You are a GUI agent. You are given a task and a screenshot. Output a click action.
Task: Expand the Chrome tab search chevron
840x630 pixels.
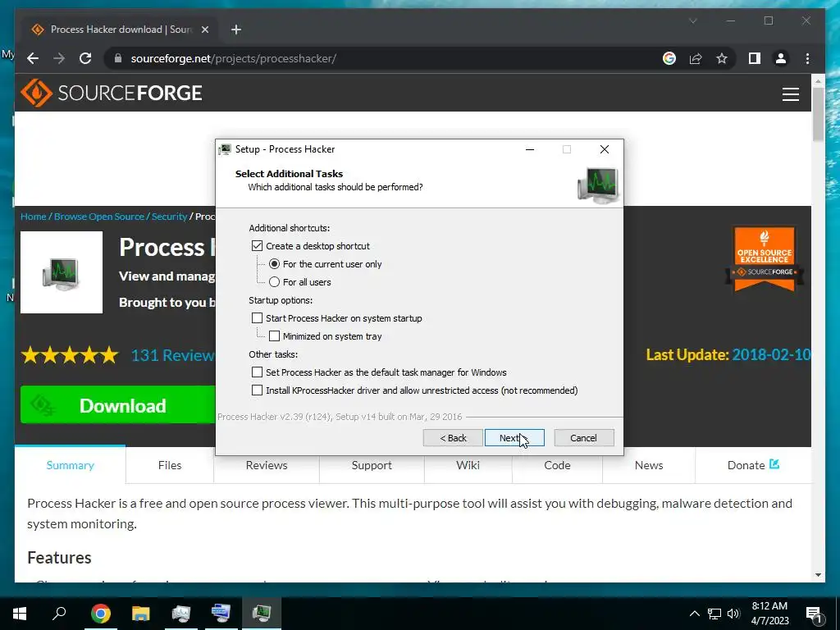pos(692,21)
